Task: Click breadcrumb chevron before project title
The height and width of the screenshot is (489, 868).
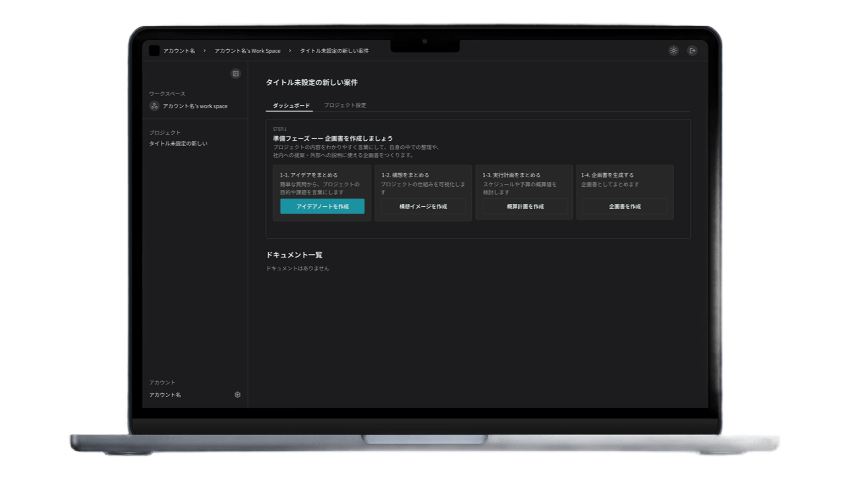Action: (290, 51)
